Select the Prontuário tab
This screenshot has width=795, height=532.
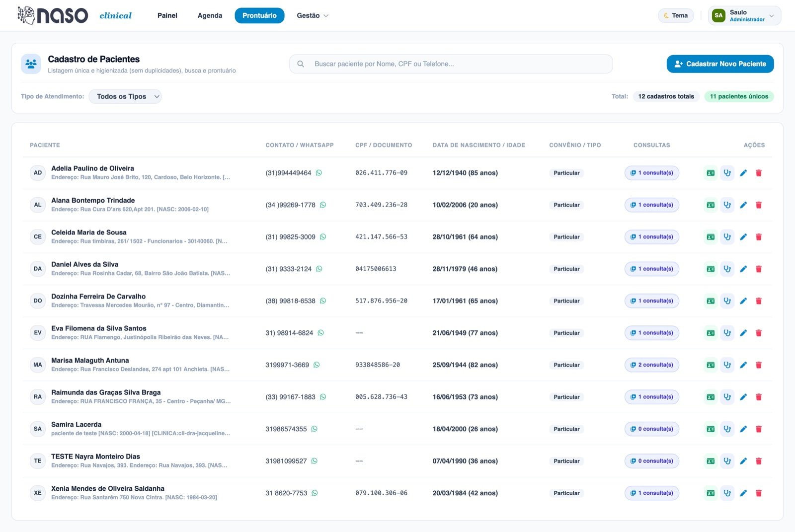(x=259, y=15)
